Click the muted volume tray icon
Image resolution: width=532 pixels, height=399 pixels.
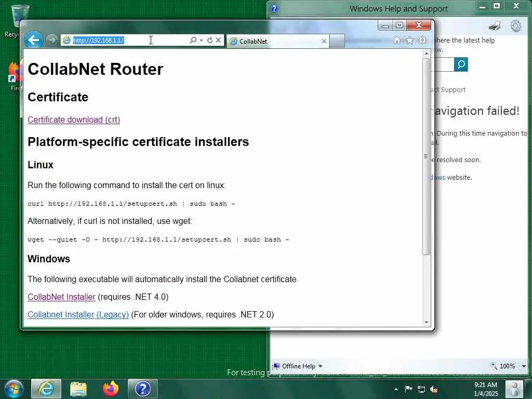[x=434, y=389]
